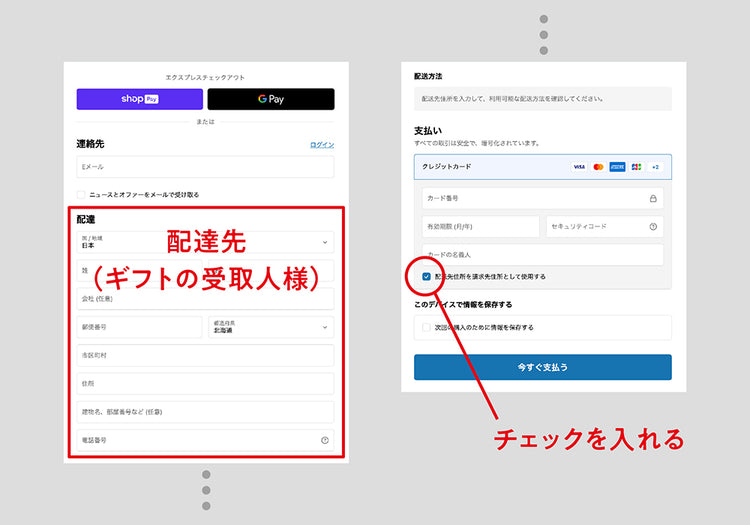Screen dimensions: 750x525
Task: Click the lock icon in card number field
Action: tap(653, 198)
